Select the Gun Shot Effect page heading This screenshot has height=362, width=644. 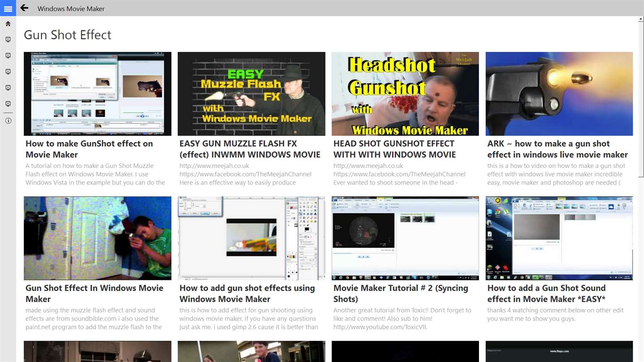pyautogui.click(x=68, y=35)
